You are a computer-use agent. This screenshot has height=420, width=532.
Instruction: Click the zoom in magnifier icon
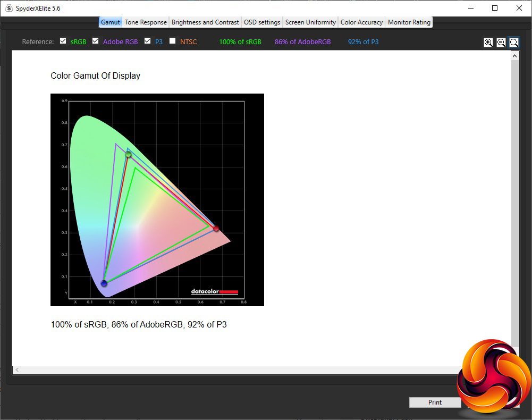tap(488, 43)
